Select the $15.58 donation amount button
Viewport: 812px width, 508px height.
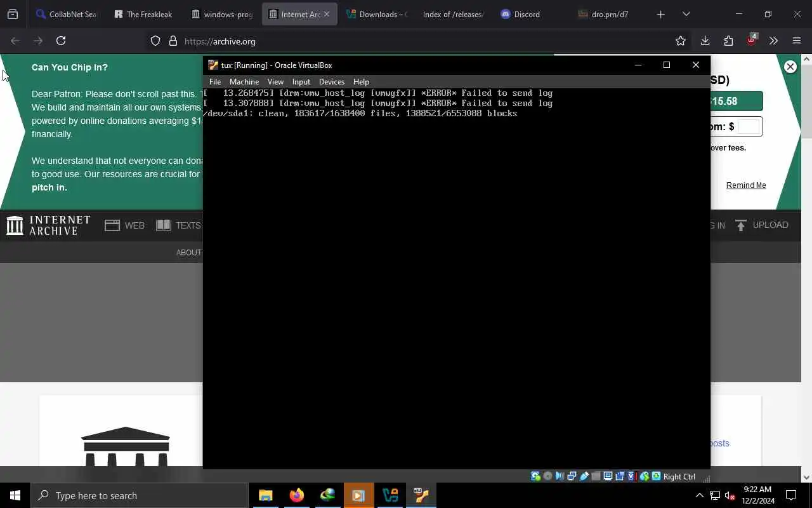(736, 101)
